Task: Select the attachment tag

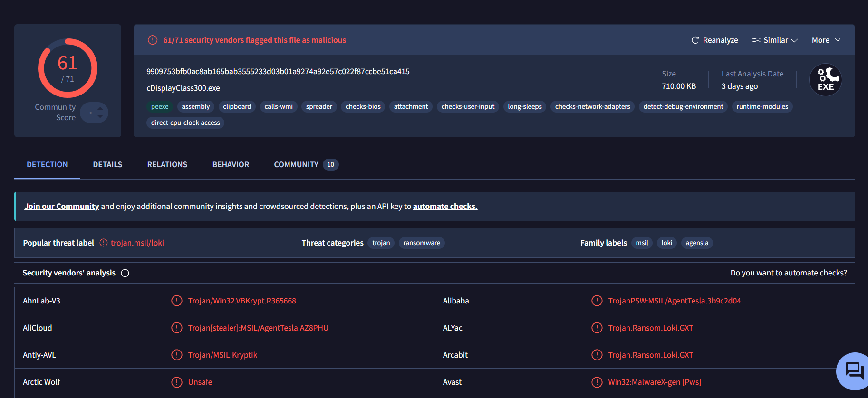Action: pos(411,106)
